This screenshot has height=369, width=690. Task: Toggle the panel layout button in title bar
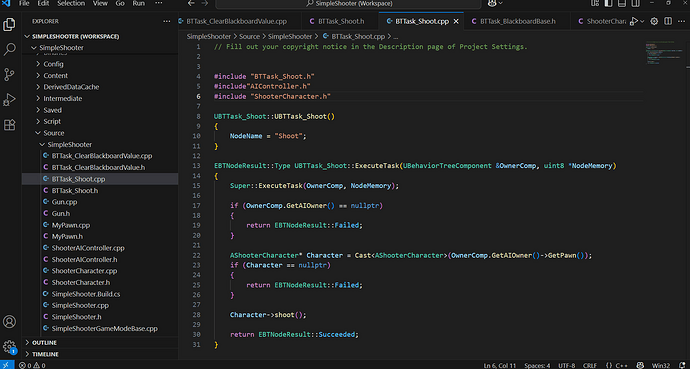coord(622,3)
